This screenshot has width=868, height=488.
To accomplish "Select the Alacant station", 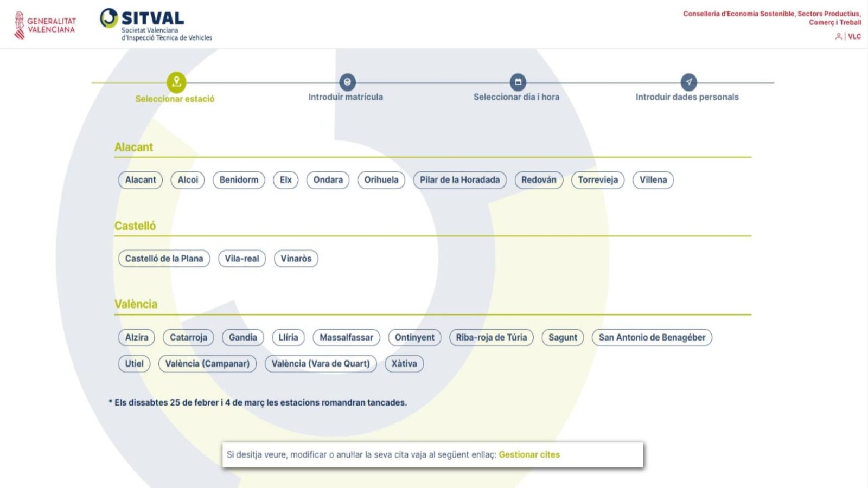I will [140, 180].
